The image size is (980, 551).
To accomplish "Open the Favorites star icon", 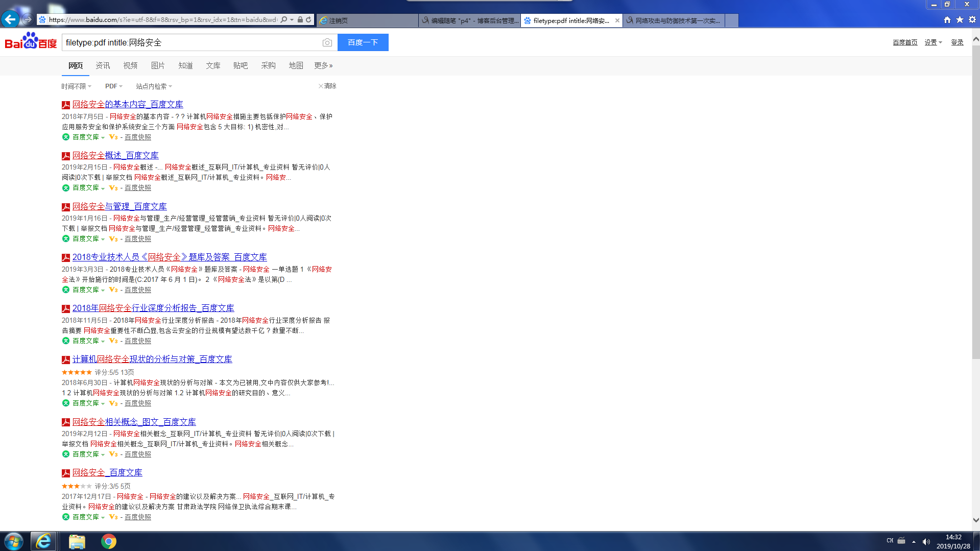I will coord(960,20).
